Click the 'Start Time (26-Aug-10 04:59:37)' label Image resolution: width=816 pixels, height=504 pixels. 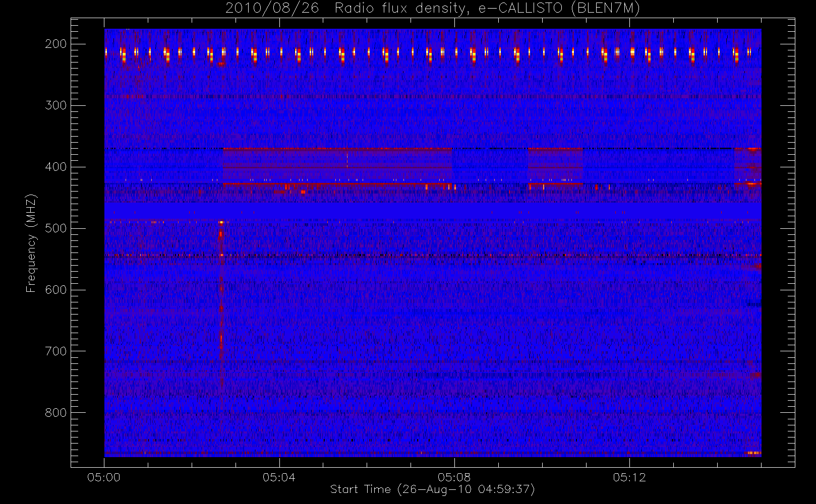tap(432, 489)
